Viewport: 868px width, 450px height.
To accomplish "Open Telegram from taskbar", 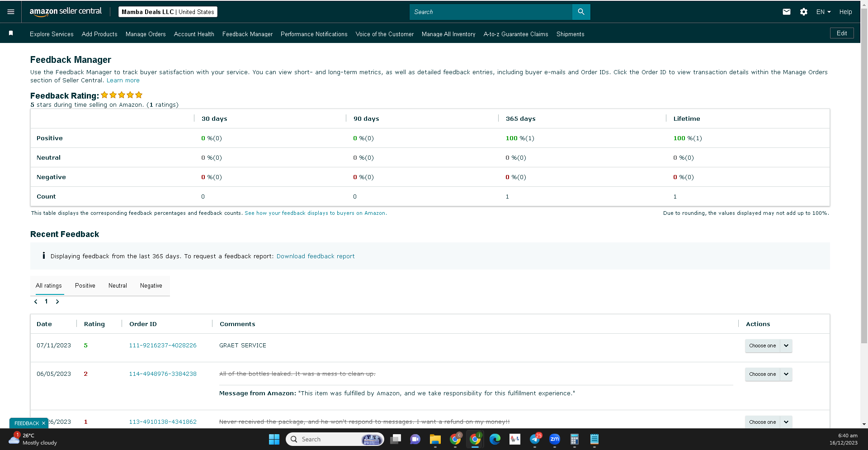I will pyautogui.click(x=535, y=439).
